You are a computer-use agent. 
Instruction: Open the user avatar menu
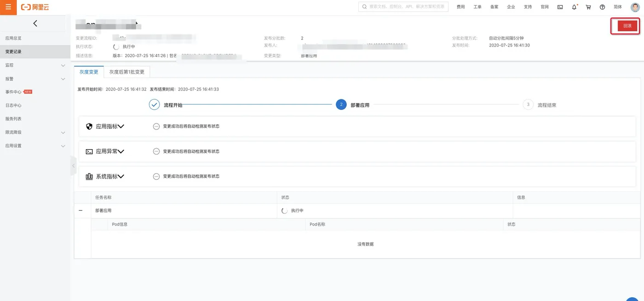(x=635, y=7)
